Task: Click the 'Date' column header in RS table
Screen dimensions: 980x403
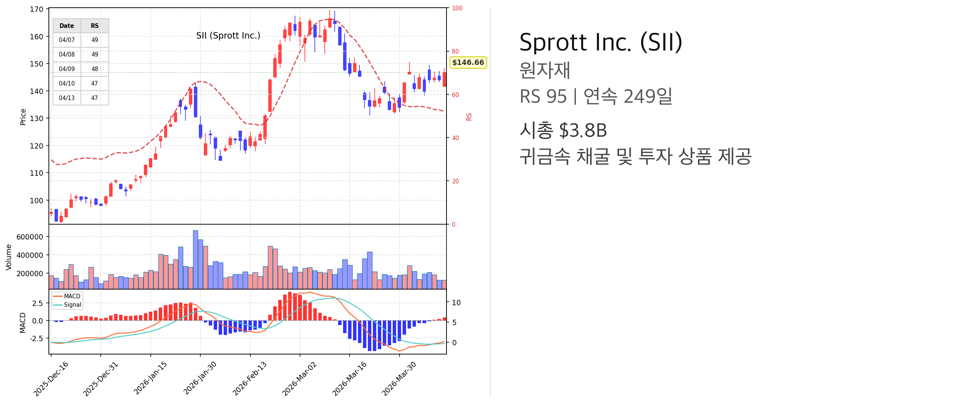Action: tap(67, 26)
